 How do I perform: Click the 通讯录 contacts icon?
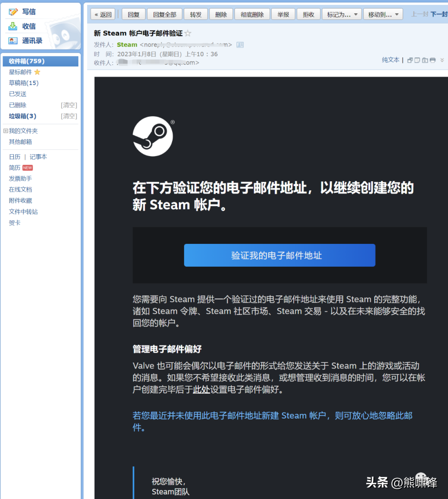point(13,41)
